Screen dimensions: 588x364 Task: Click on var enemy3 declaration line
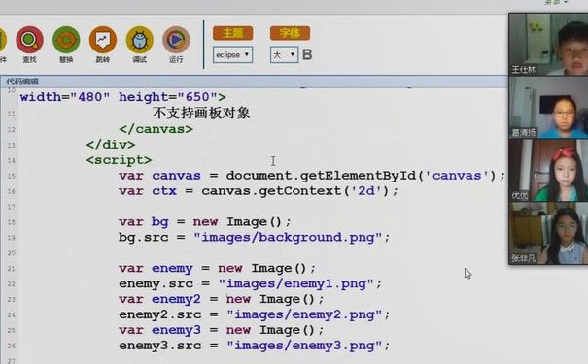click(x=222, y=330)
